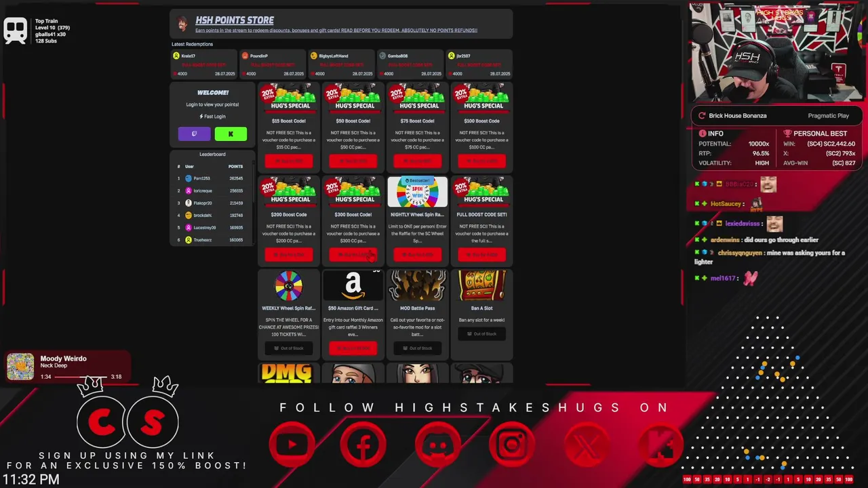Open the Ban A Slot machine image
868x488 pixels.
[x=481, y=285]
